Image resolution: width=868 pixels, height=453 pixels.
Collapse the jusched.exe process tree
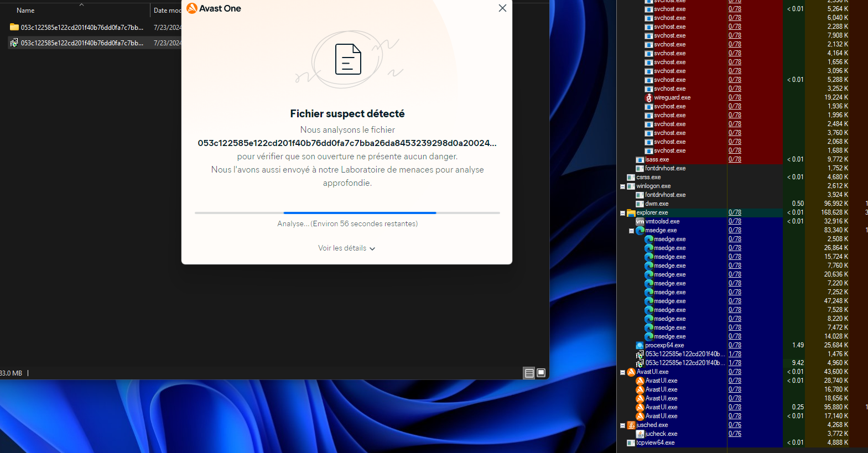pyautogui.click(x=622, y=425)
